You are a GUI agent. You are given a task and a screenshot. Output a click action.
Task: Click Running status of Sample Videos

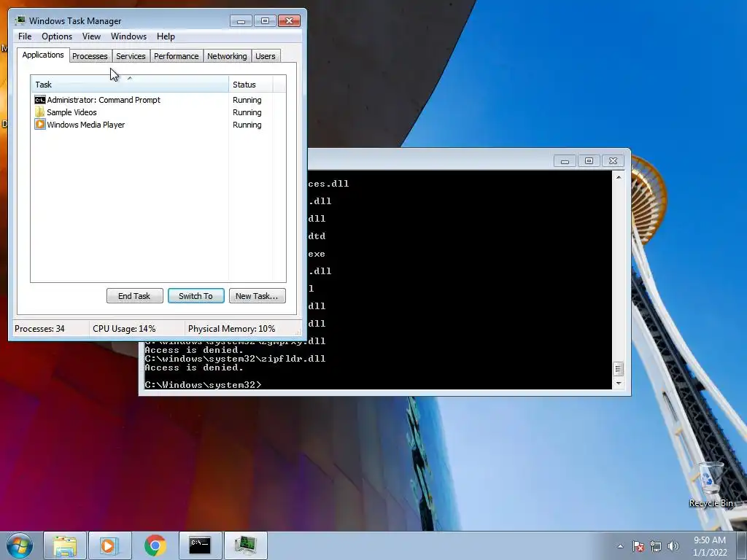pos(247,112)
